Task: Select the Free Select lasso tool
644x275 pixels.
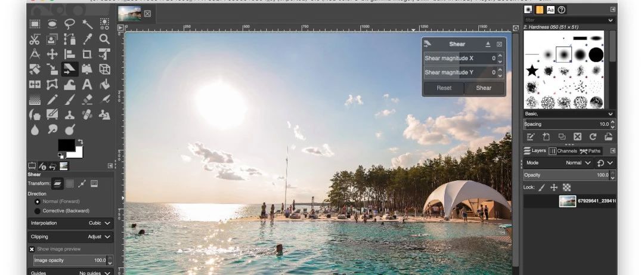Action: pos(70,24)
